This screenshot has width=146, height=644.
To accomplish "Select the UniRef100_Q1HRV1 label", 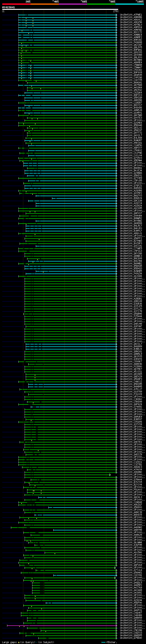I will pyautogui.click(x=131, y=113).
